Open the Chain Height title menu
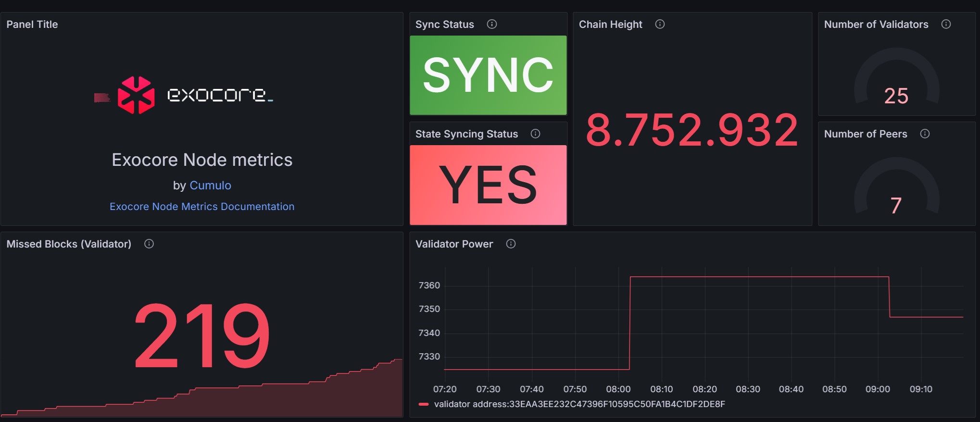 pos(610,25)
